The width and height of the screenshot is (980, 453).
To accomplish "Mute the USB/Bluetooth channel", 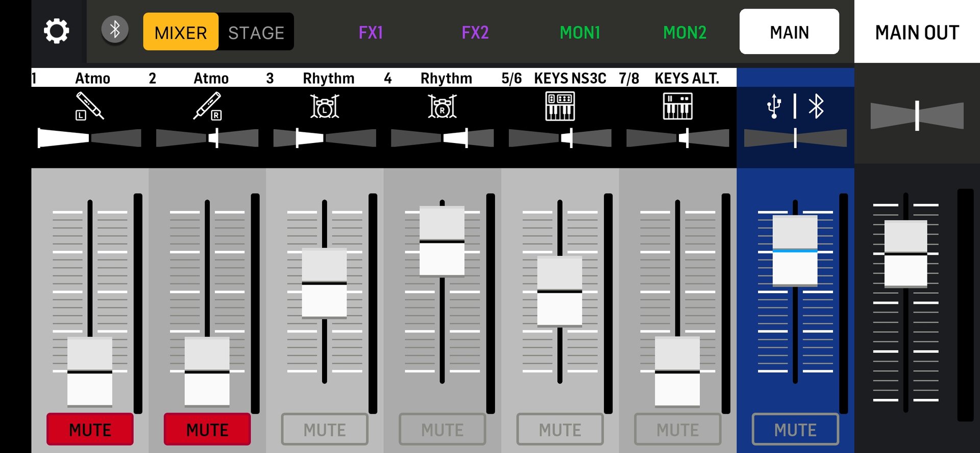I will [795, 429].
